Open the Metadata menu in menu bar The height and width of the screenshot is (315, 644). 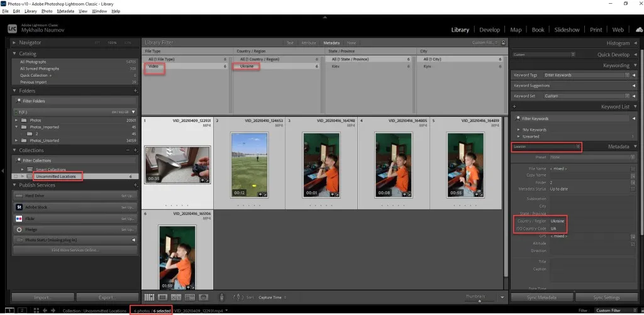point(65,11)
